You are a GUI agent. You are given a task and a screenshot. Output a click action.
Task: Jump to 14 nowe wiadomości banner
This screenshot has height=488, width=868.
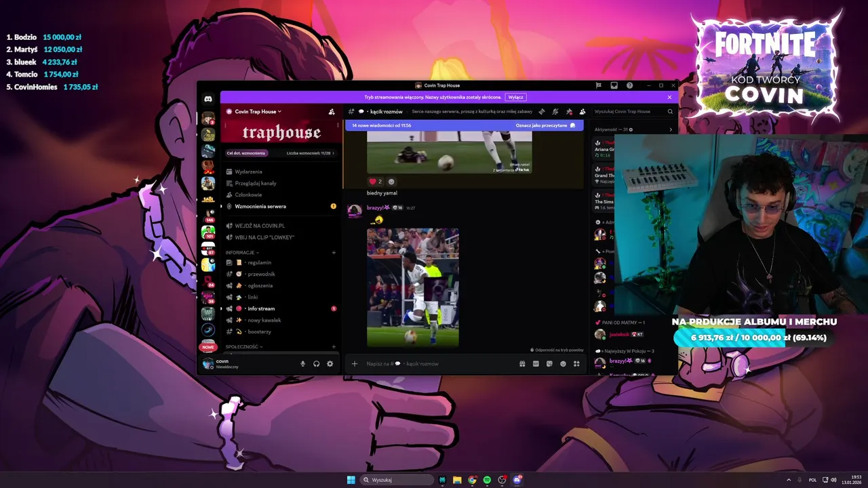[x=382, y=125]
